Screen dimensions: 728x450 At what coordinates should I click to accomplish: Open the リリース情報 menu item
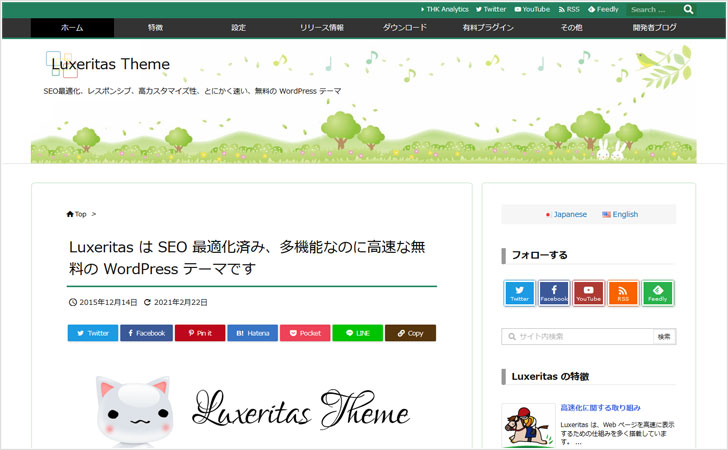tap(321, 28)
